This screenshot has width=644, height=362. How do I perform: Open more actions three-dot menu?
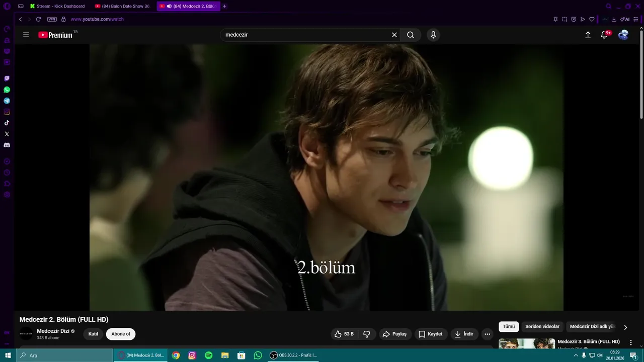pyautogui.click(x=487, y=334)
